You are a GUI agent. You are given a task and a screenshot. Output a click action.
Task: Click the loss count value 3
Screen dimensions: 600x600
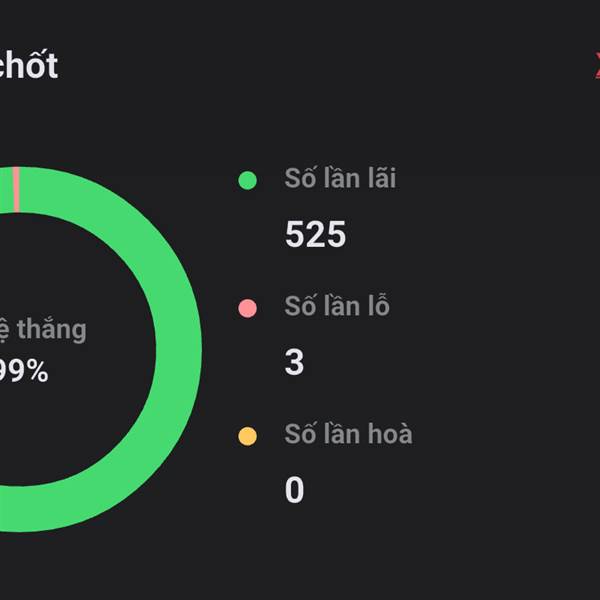click(x=294, y=362)
